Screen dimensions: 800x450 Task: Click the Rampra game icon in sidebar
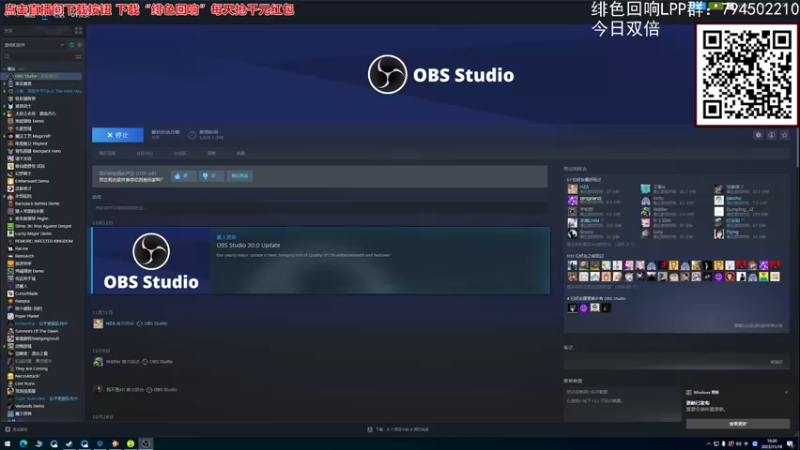coord(10,301)
